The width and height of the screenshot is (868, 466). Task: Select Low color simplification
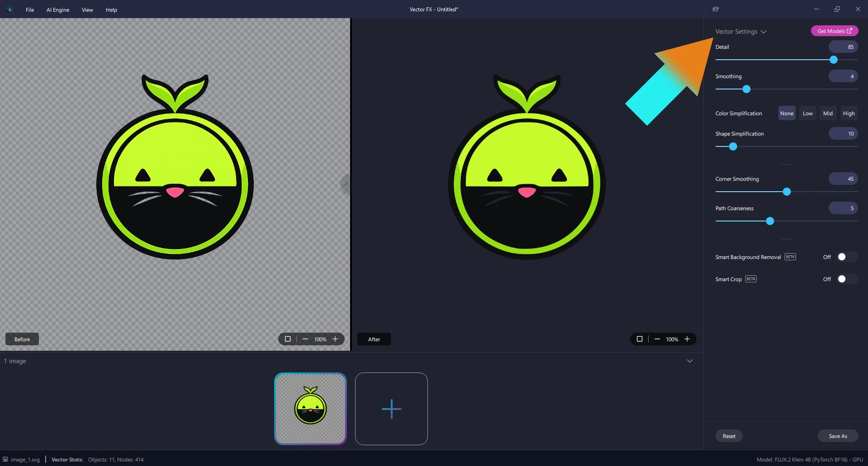[808, 113]
